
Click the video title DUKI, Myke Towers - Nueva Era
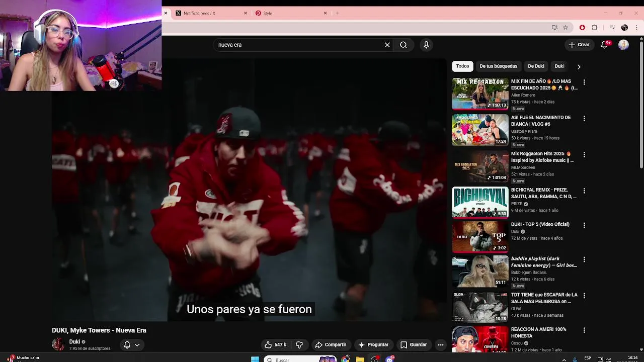point(99,330)
